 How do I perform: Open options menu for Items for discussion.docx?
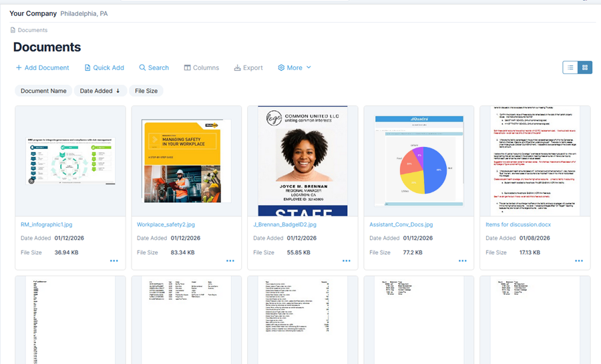(x=578, y=260)
